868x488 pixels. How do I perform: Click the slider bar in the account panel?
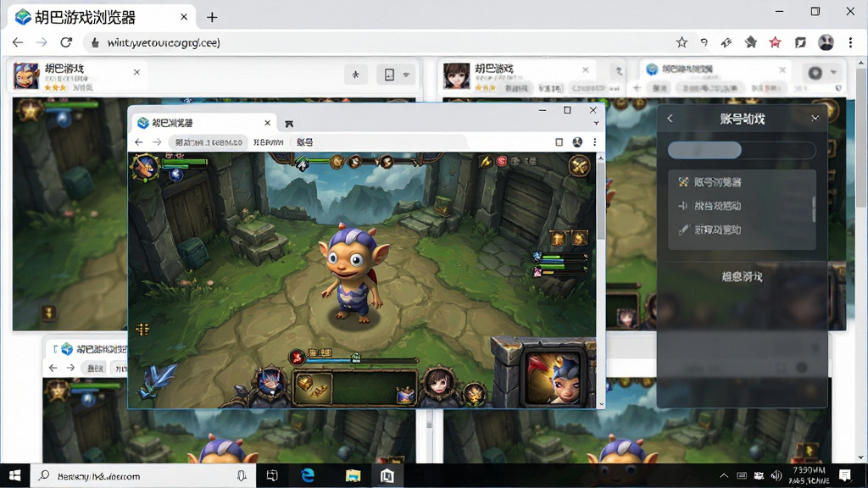742,150
